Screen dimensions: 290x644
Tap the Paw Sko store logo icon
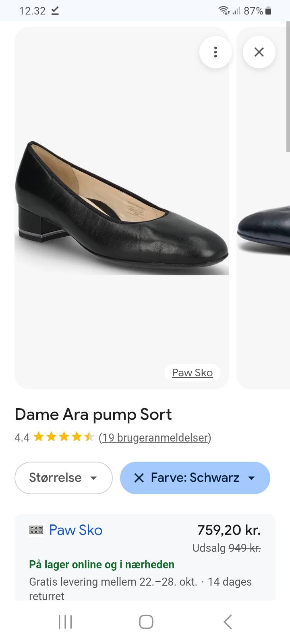click(x=36, y=530)
